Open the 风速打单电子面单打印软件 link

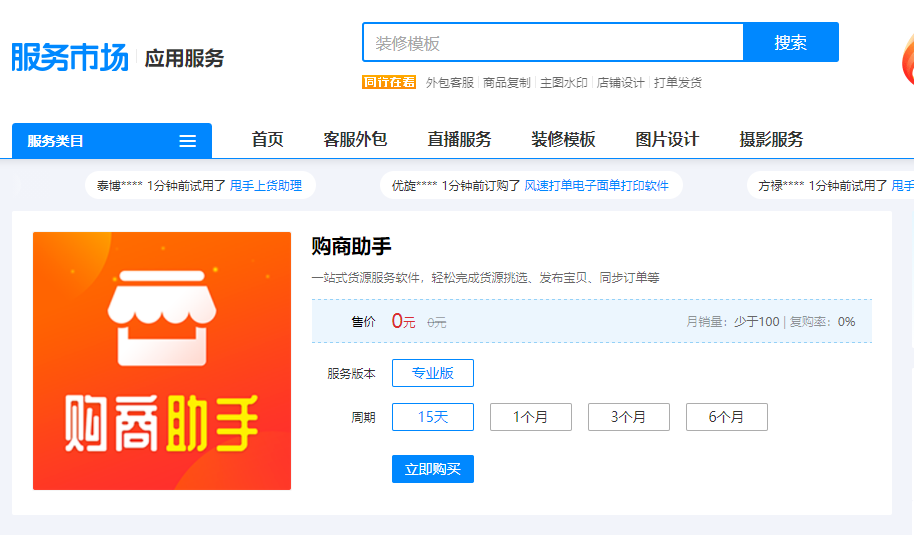click(x=596, y=186)
